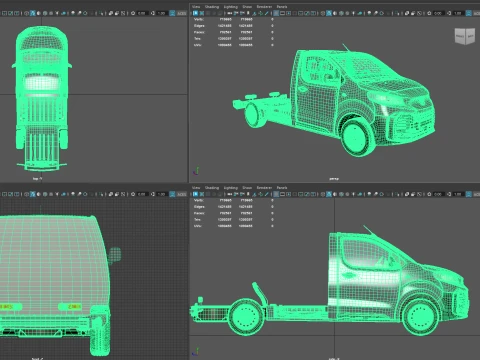Click the Faces row in side view poly count
Viewport: 480px width, 360px height.
click(x=233, y=213)
